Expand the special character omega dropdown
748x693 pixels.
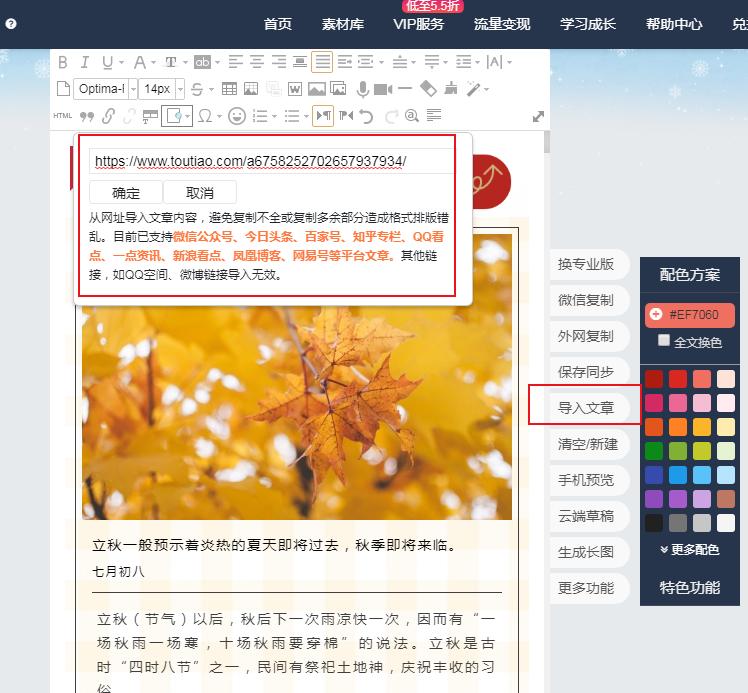pyautogui.click(x=219, y=116)
